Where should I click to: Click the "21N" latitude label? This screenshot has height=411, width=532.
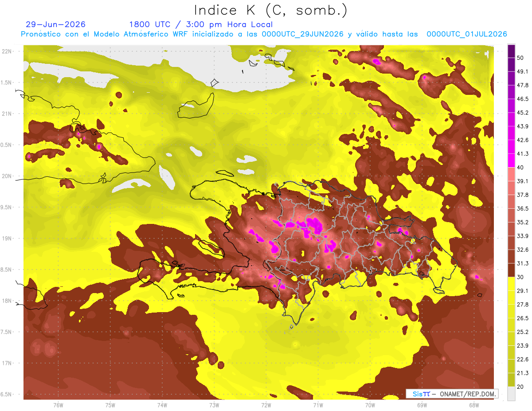click(x=7, y=114)
